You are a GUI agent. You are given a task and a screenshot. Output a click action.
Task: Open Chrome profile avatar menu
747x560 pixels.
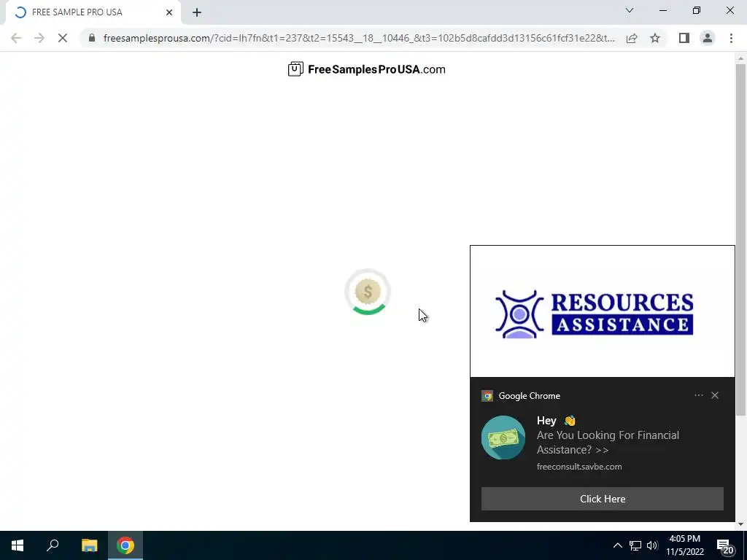[708, 38]
